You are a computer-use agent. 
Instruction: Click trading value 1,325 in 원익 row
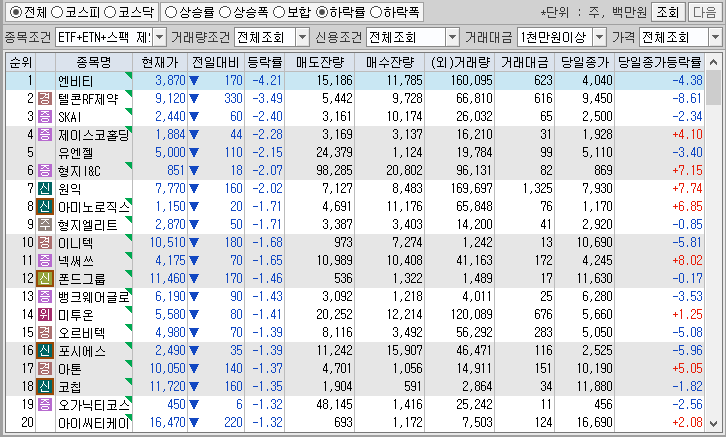point(538,188)
